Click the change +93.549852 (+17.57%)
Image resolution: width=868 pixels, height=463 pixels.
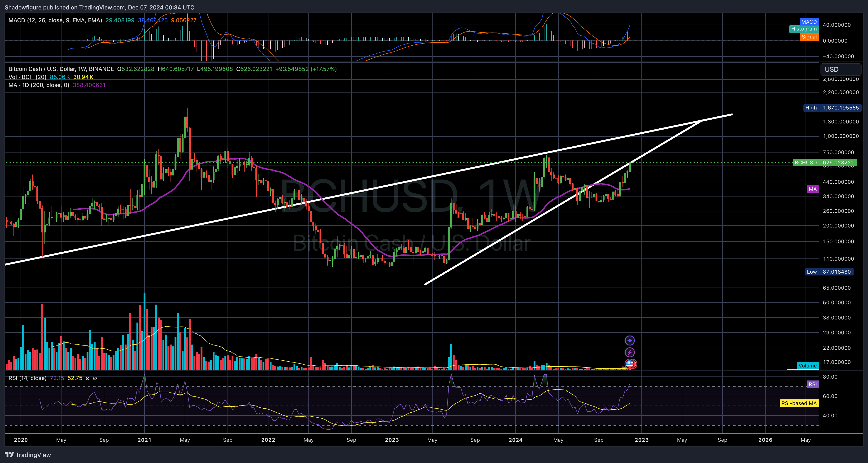click(306, 69)
